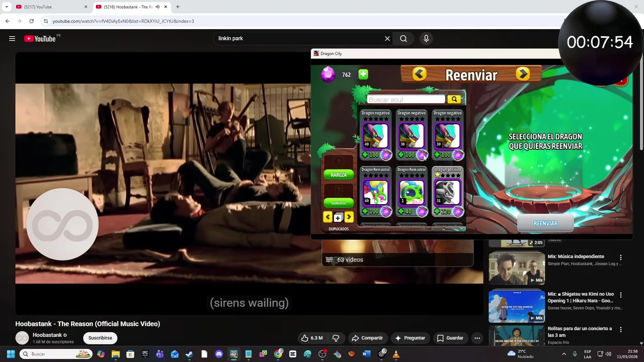This screenshot has width=644, height=362.
Task: Open the ELEMENTOS filter
Action: (339, 203)
